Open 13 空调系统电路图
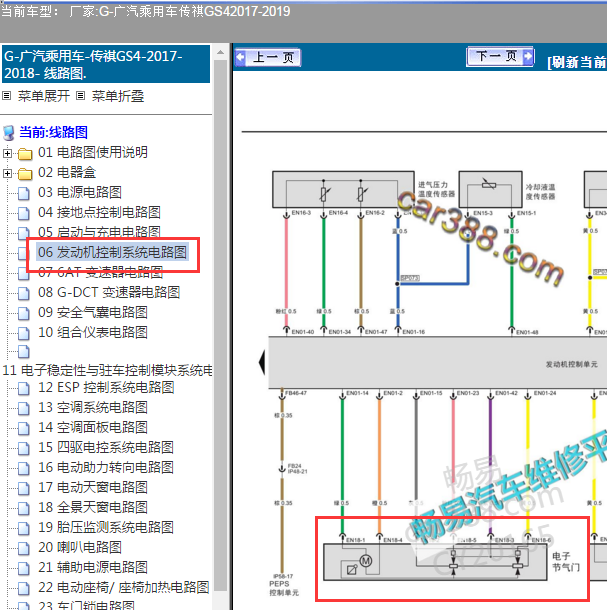Screen dimensions: 607x610 pyautogui.click(x=93, y=408)
